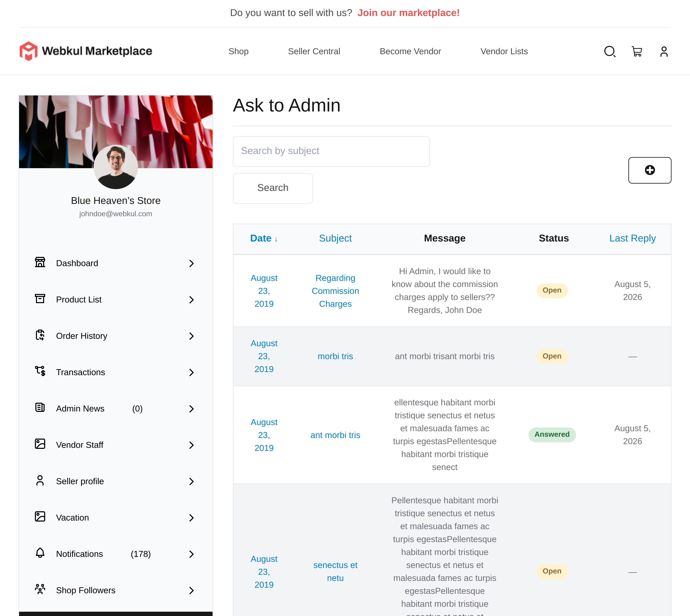The image size is (690, 616).
Task: Expand the Order History chevron
Action: pyautogui.click(x=191, y=336)
